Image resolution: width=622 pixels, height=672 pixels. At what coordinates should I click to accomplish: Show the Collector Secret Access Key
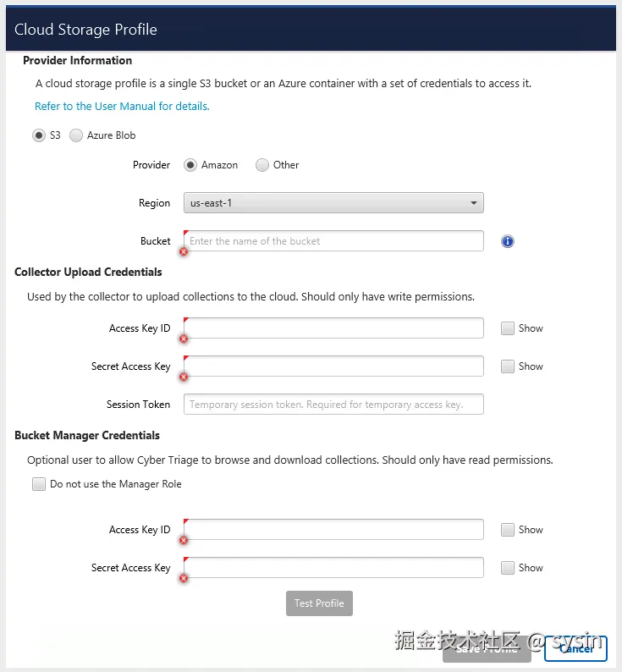point(508,366)
